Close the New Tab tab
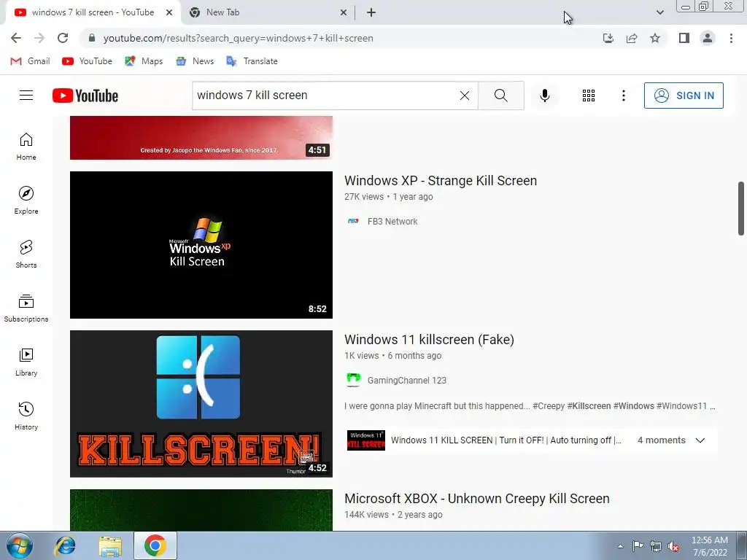 click(344, 13)
